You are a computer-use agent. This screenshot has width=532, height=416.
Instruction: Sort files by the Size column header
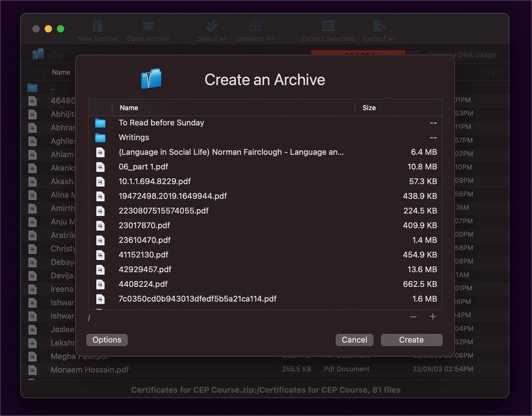(369, 107)
